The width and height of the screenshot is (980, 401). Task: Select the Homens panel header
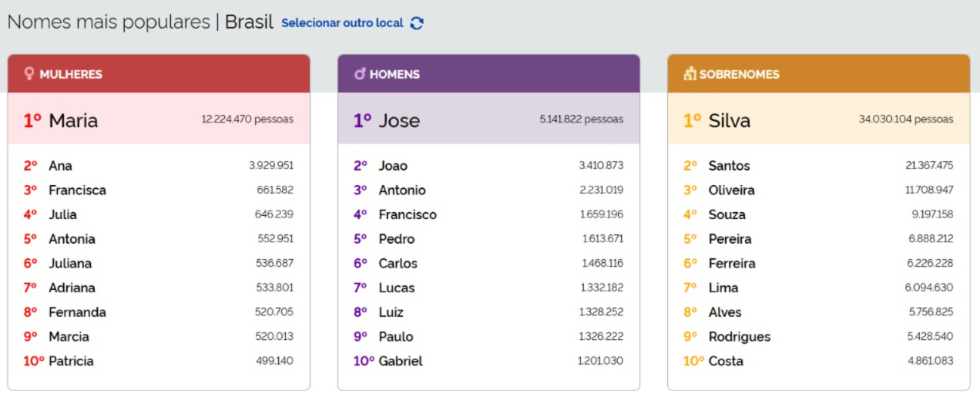488,74
